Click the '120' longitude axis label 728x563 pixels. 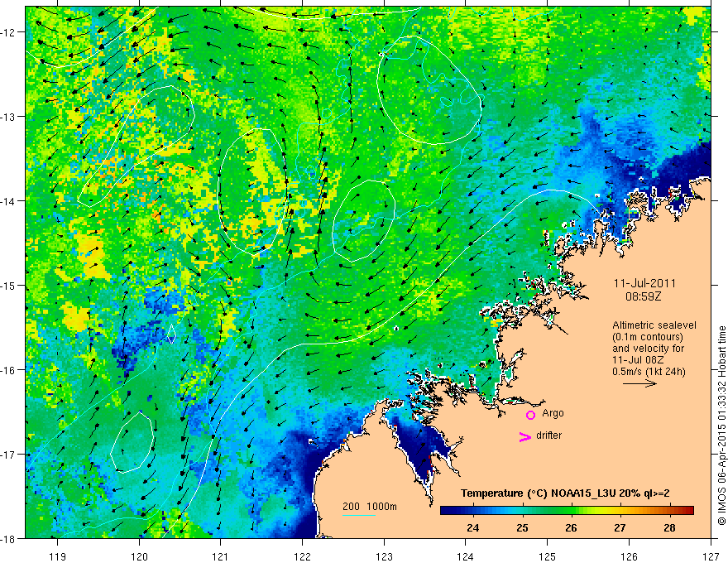click(x=139, y=556)
